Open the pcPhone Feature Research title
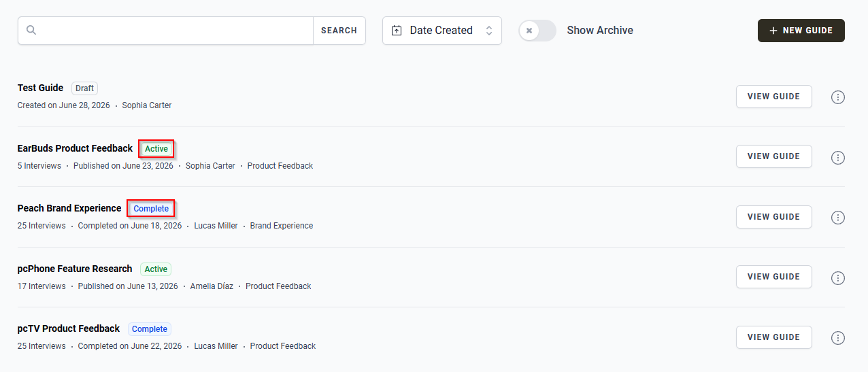 click(75, 269)
